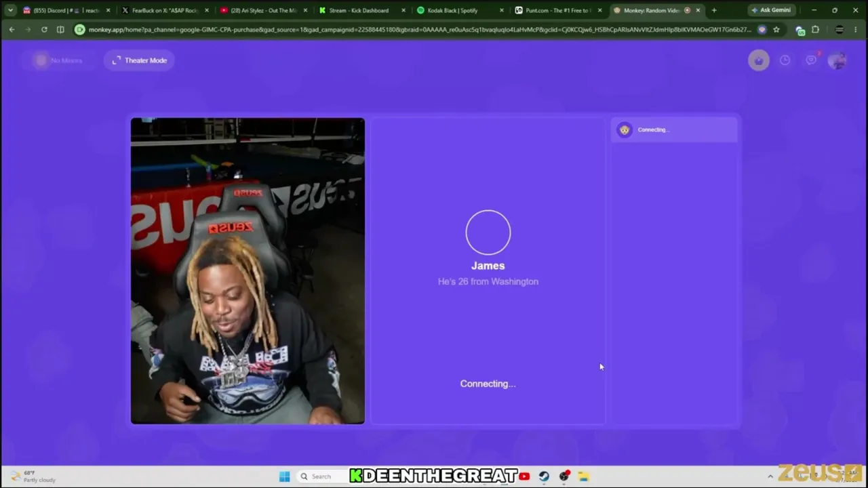Bookmark this page with the star icon
Image resolution: width=868 pixels, height=488 pixels.
pyautogui.click(x=776, y=30)
